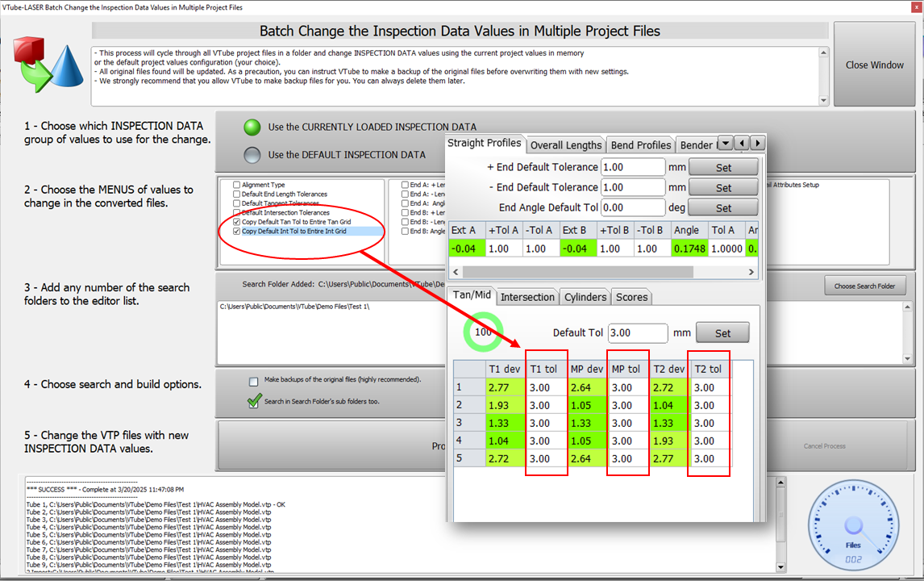This screenshot has width=924, height=581.
Task: Click the grid's horizontal scrollbar right arrow
Action: pos(751,272)
